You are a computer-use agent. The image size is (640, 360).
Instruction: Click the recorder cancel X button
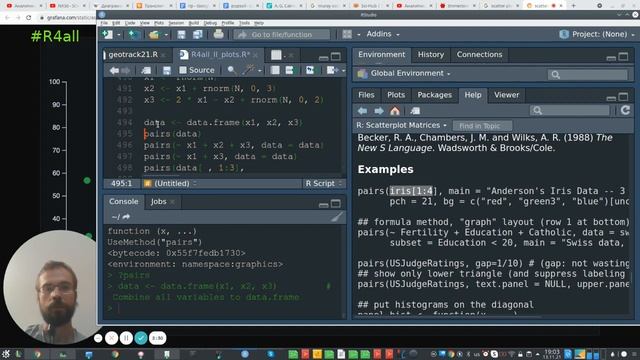(111, 338)
